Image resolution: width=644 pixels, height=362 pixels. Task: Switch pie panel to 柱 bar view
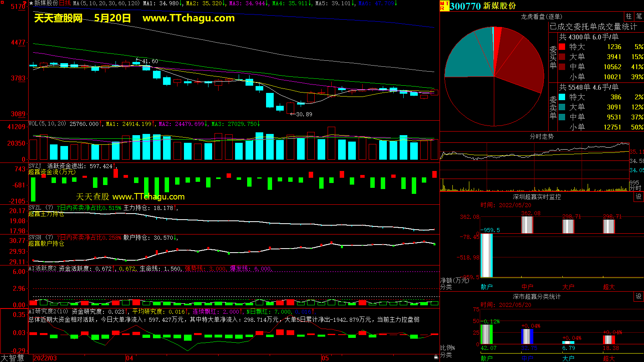[629, 16]
